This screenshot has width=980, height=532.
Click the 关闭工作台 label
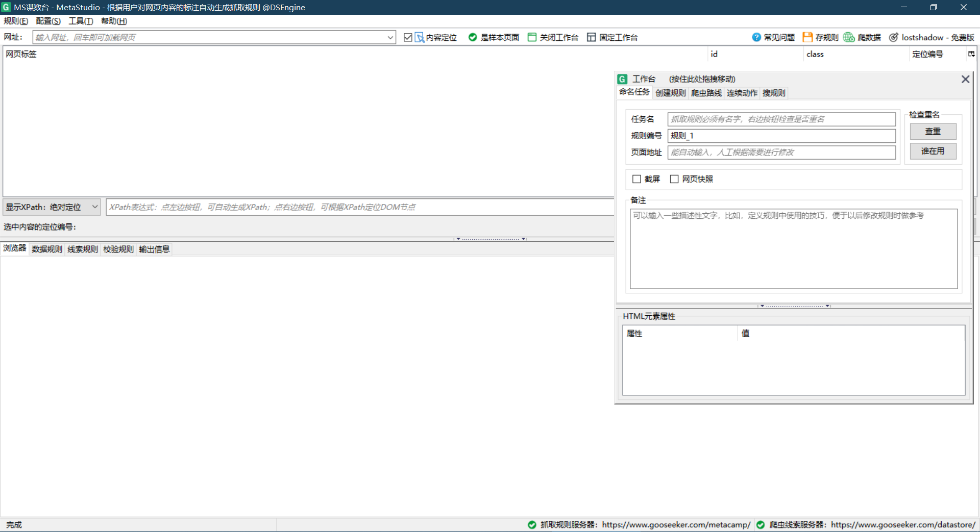coord(559,37)
